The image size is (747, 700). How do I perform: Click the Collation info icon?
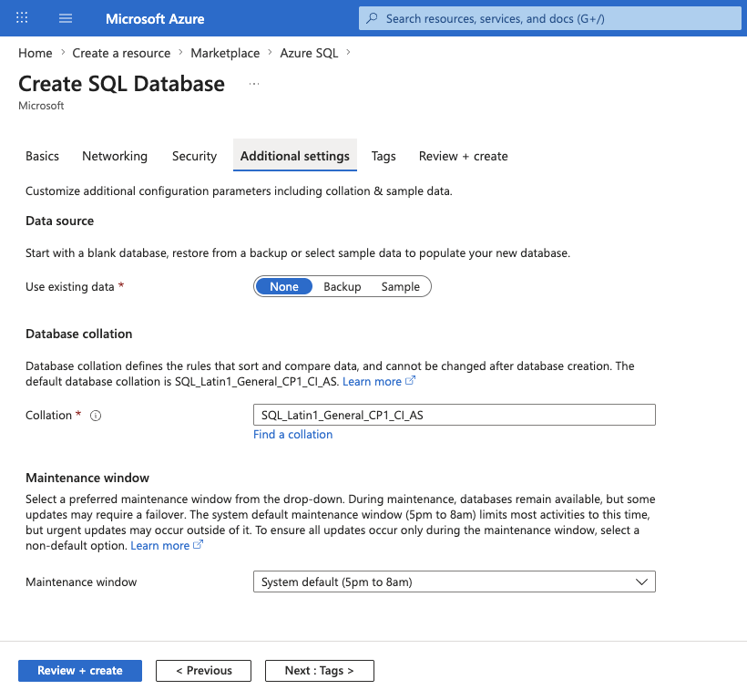[x=96, y=416]
